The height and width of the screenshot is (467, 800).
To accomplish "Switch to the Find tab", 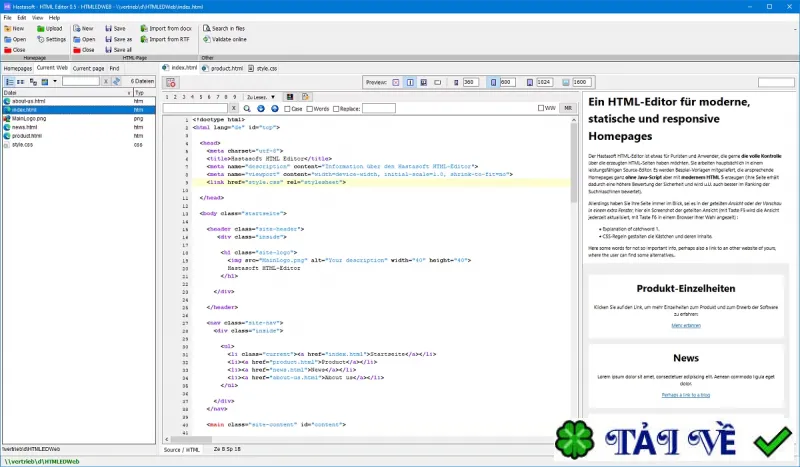I will (114, 68).
